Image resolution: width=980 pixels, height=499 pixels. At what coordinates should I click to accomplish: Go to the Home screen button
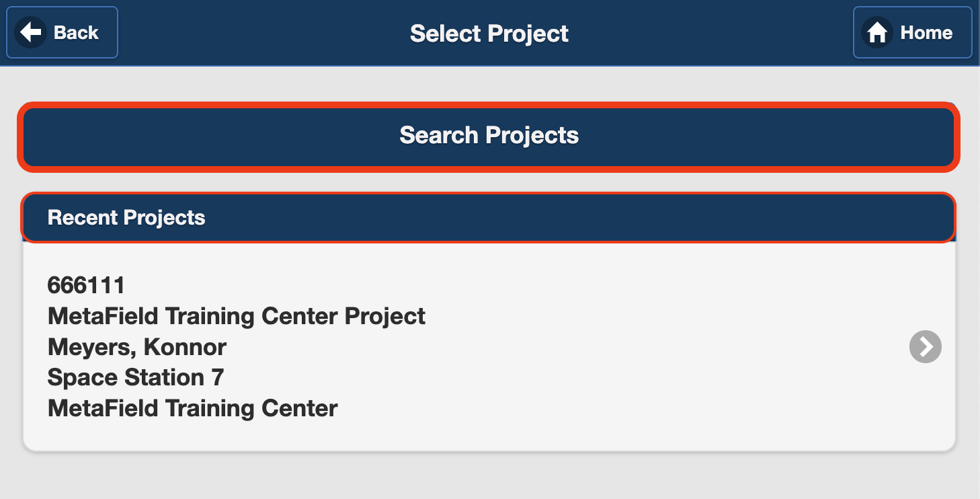click(x=912, y=32)
